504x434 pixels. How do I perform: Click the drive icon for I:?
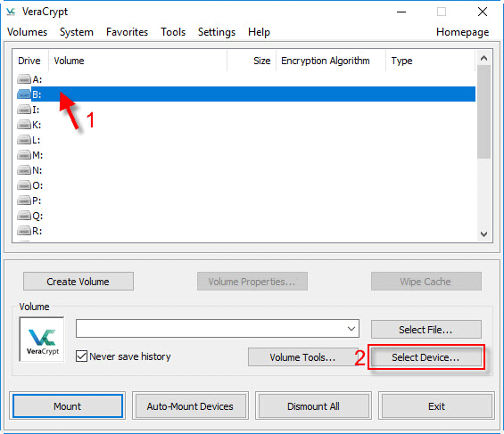click(x=24, y=110)
